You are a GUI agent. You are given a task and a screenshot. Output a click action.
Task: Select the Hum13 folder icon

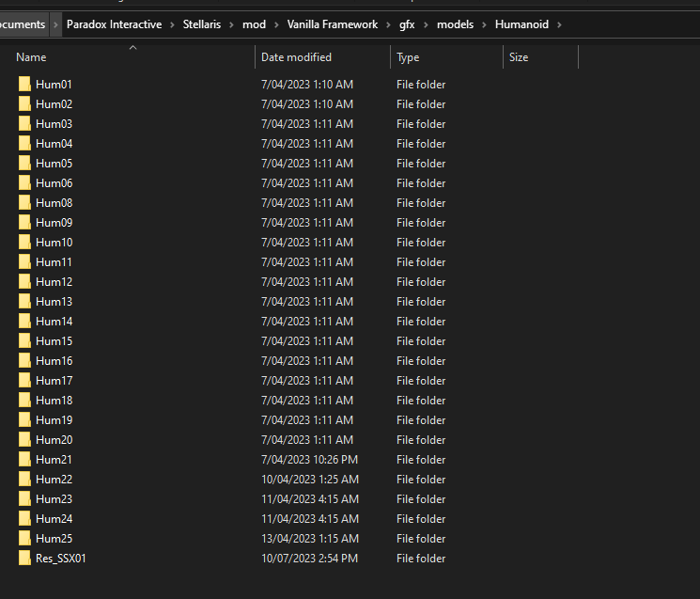24,301
